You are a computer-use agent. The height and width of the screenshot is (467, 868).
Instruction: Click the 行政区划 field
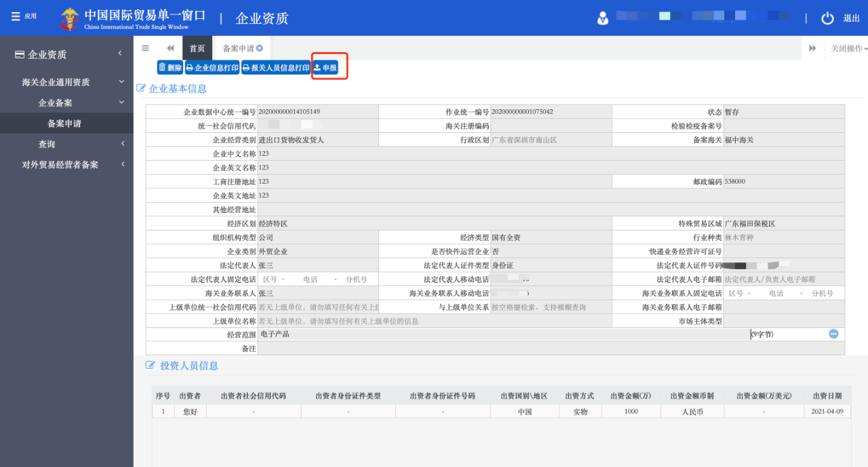[x=551, y=140]
